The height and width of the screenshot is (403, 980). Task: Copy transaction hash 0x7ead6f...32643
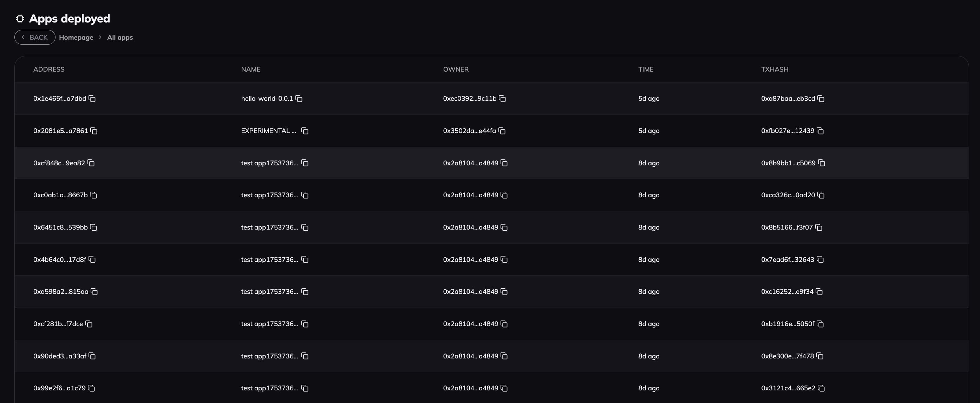(820, 260)
